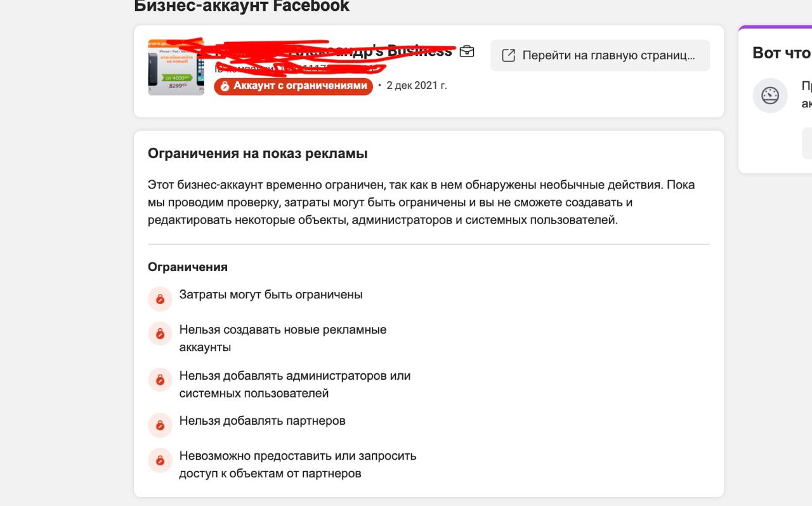Image resolution: width=812 pixels, height=506 pixels.
Task: Click lock icon beside 'Невозможно предоставить или запросить'
Action: pos(160,460)
